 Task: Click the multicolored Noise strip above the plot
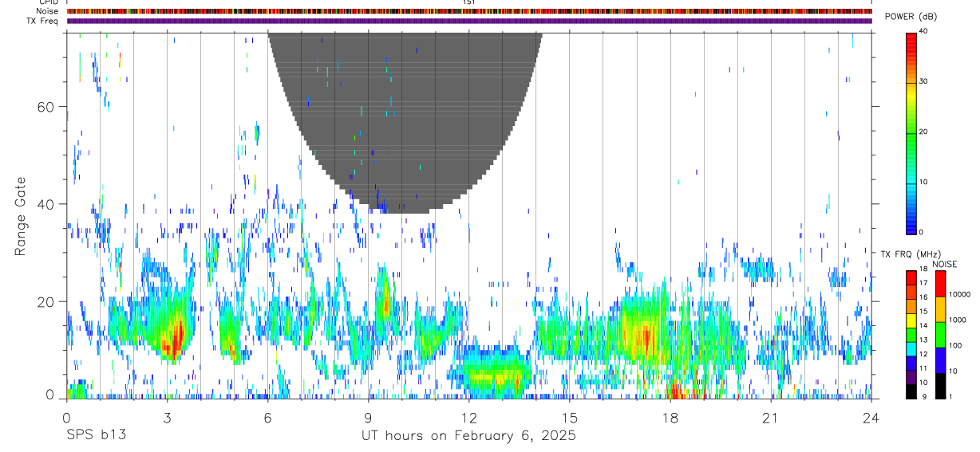469,11
